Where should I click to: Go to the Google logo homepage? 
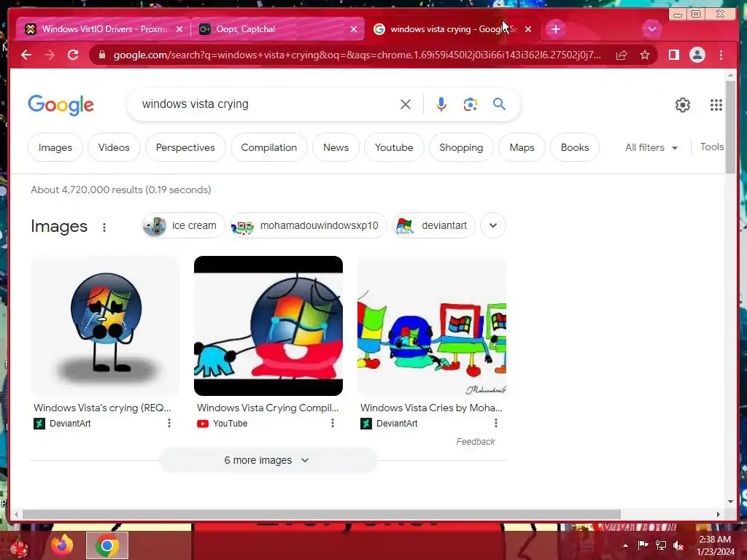(61, 105)
